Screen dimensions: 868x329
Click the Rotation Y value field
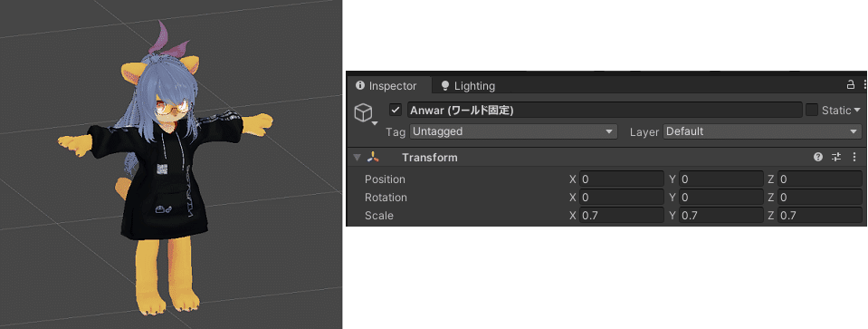(x=720, y=198)
